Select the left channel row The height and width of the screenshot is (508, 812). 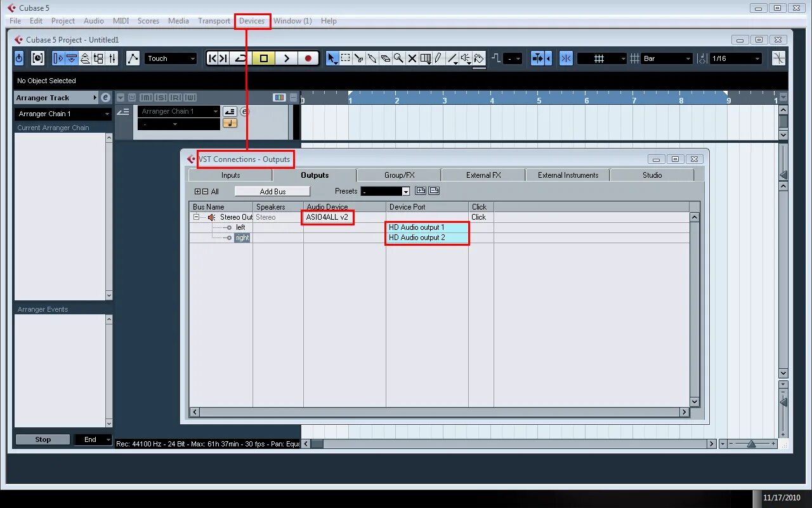click(x=240, y=227)
